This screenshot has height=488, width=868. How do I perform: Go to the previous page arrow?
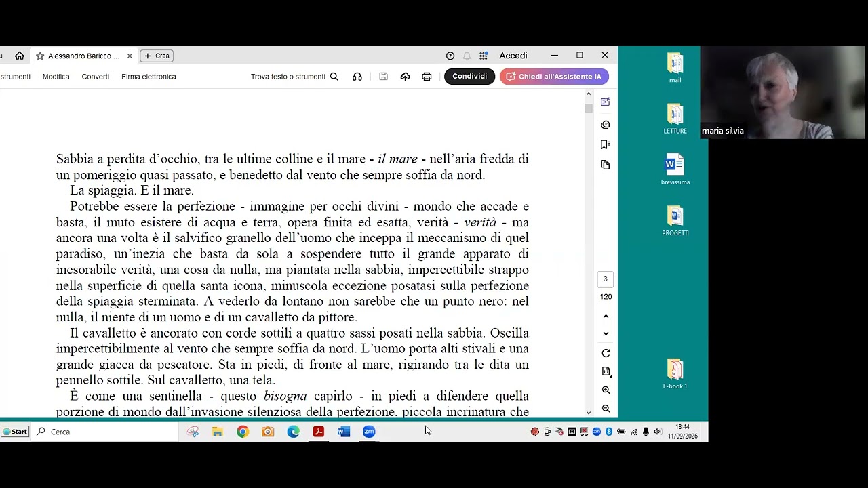(606, 317)
